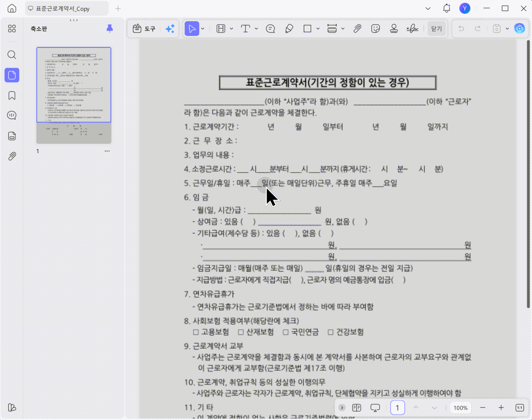This screenshot has height=420, width=532.
Task: Open the signature tool
Action: 412,29
